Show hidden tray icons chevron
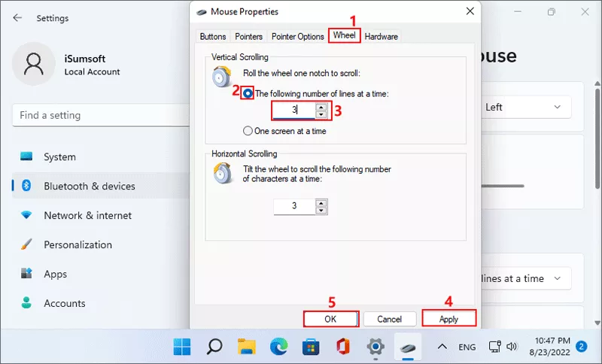Image resolution: width=602 pixels, height=364 pixels. [x=442, y=347]
